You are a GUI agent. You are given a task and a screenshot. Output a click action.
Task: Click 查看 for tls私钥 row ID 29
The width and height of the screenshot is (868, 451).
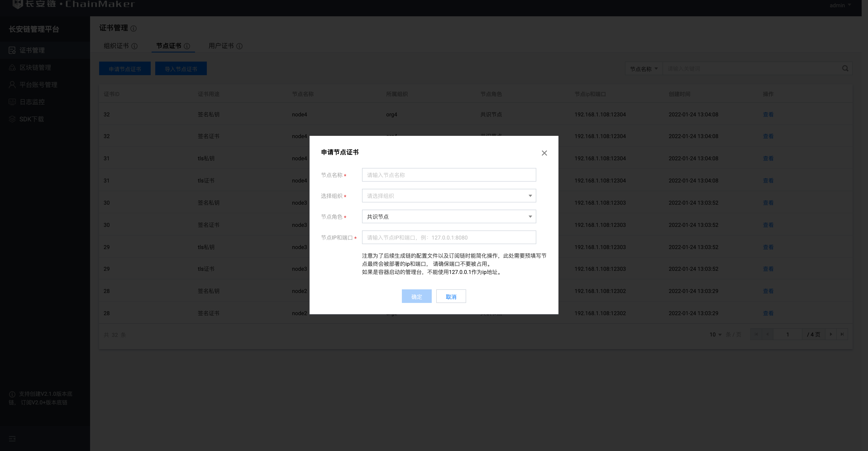[x=768, y=247]
